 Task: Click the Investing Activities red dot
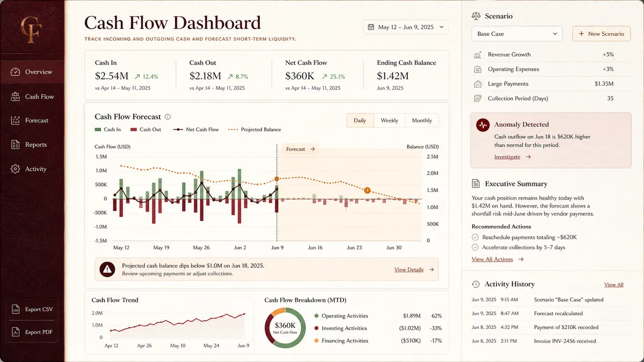click(317, 328)
